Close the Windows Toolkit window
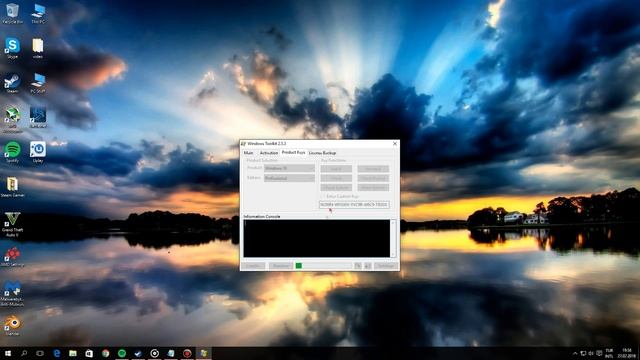Viewport: 640px width, 360px height. pyautogui.click(x=395, y=144)
